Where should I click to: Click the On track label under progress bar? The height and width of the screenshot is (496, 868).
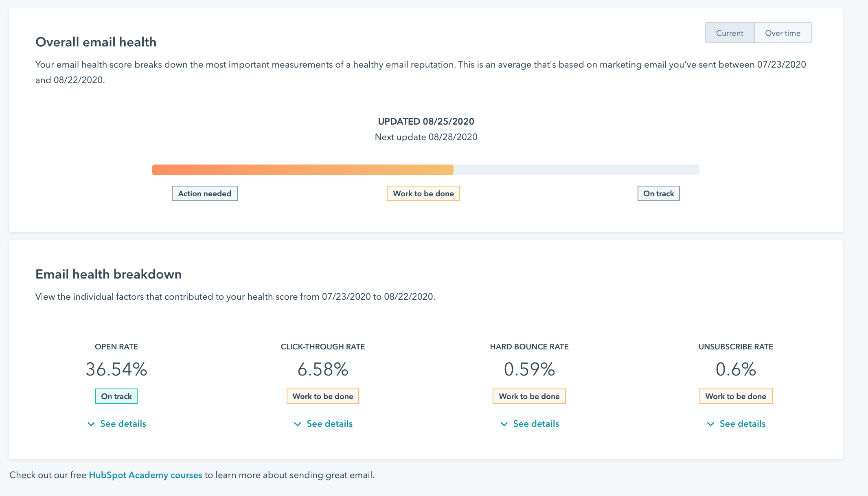click(658, 193)
